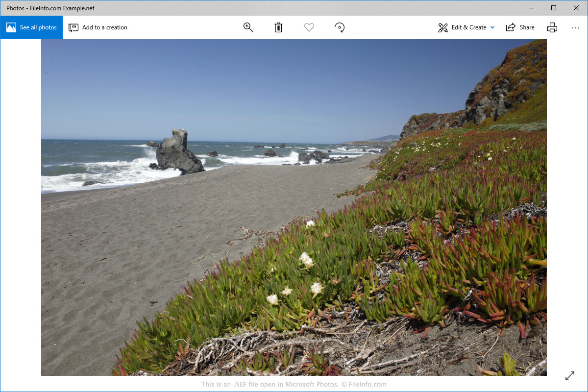
Task: Click the zoom magnifier icon
Action: click(x=248, y=27)
